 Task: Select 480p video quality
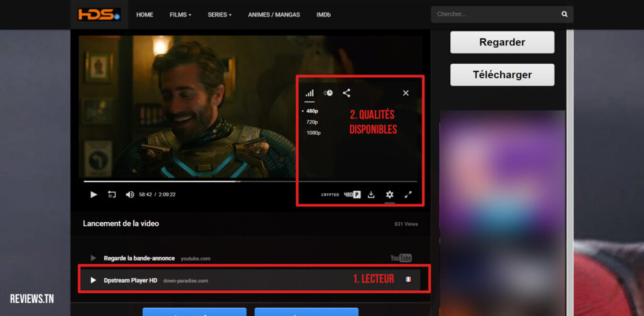pyautogui.click(x=312, y=111)
